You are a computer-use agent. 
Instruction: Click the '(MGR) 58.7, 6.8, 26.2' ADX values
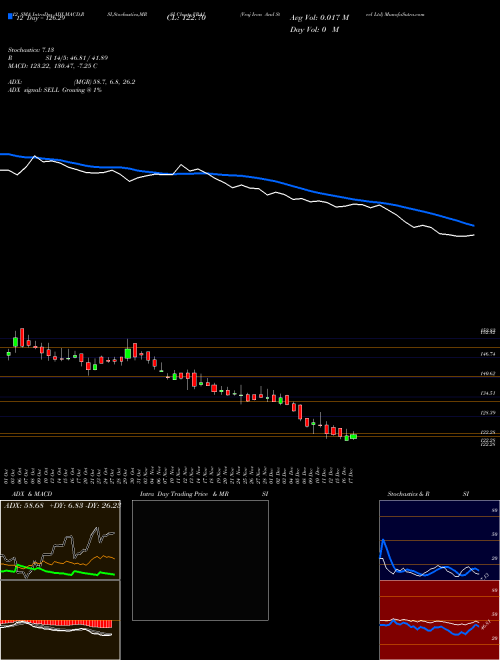[x=104, y=82]
